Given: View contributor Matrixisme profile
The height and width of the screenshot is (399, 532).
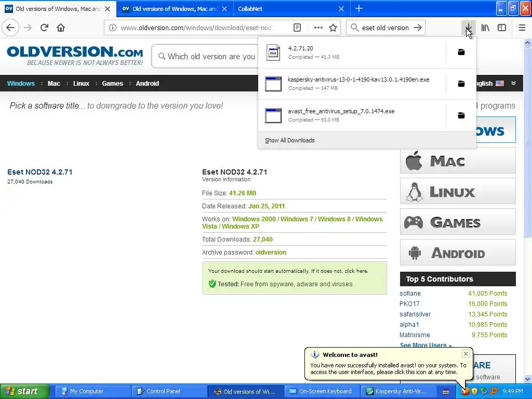Looking at the screenshot, I should [x=415, y=335].
